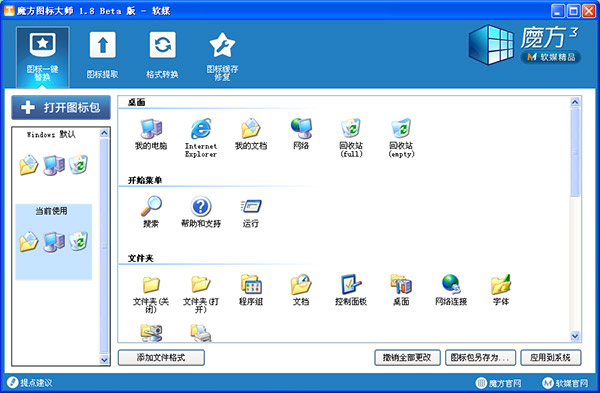Click the 文件夹 section header
Image resolution: width=600 pixels, height=393 pixels.
(140, 258)
